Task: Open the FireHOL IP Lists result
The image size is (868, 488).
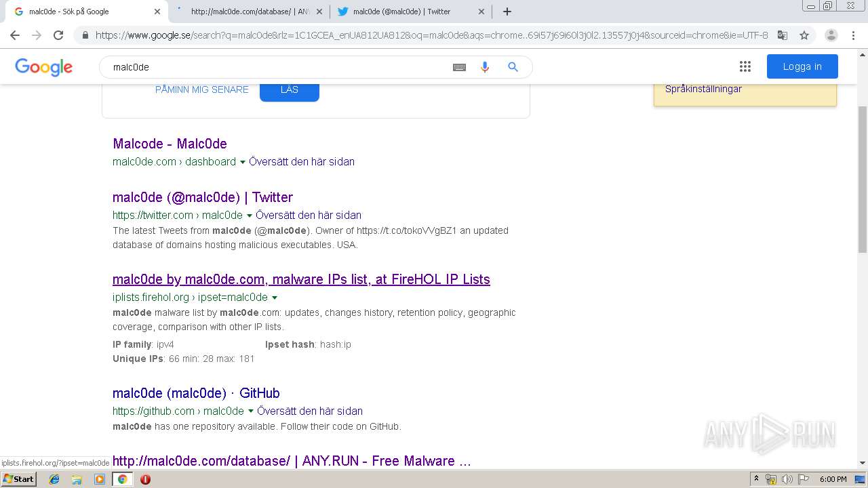Action: tap(301, 279)
